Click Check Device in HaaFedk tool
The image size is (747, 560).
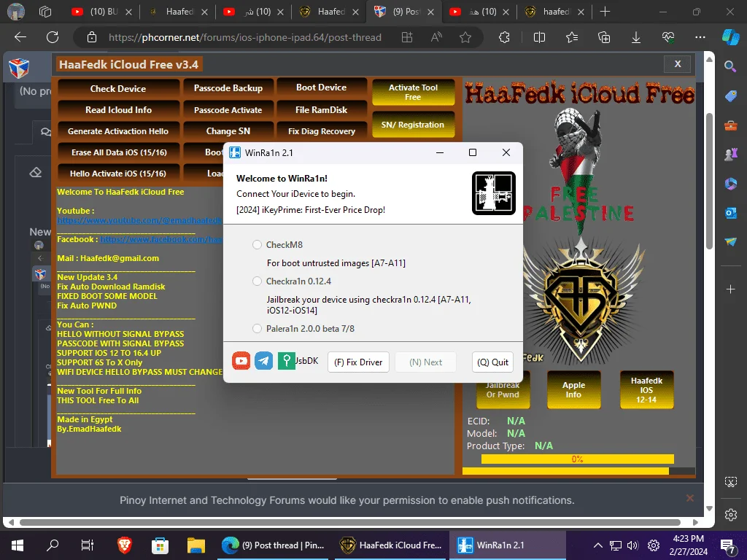118,88
